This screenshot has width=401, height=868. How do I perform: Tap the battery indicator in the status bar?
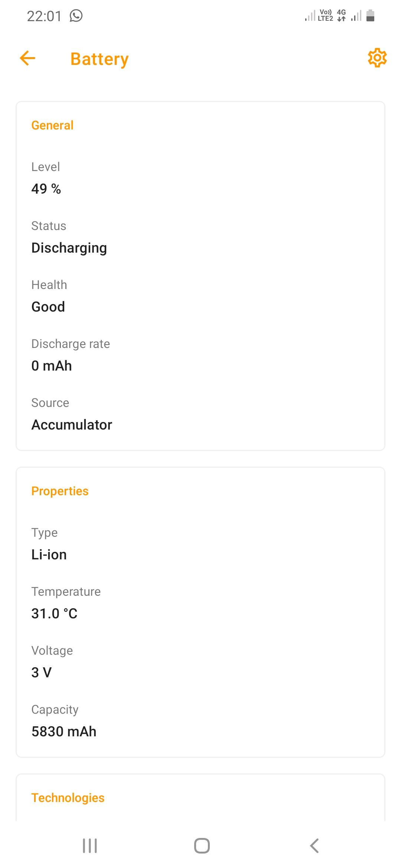click(371, 16)
